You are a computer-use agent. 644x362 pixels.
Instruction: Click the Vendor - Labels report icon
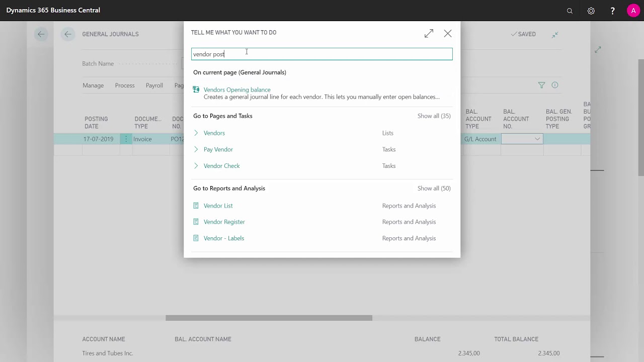coord(196,238)
